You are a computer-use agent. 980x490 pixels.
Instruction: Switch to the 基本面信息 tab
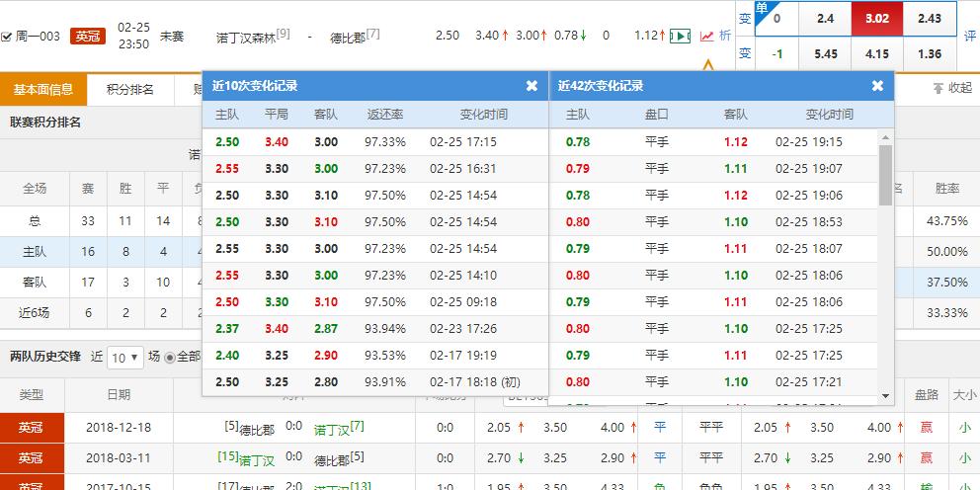[x=43, y=89]
